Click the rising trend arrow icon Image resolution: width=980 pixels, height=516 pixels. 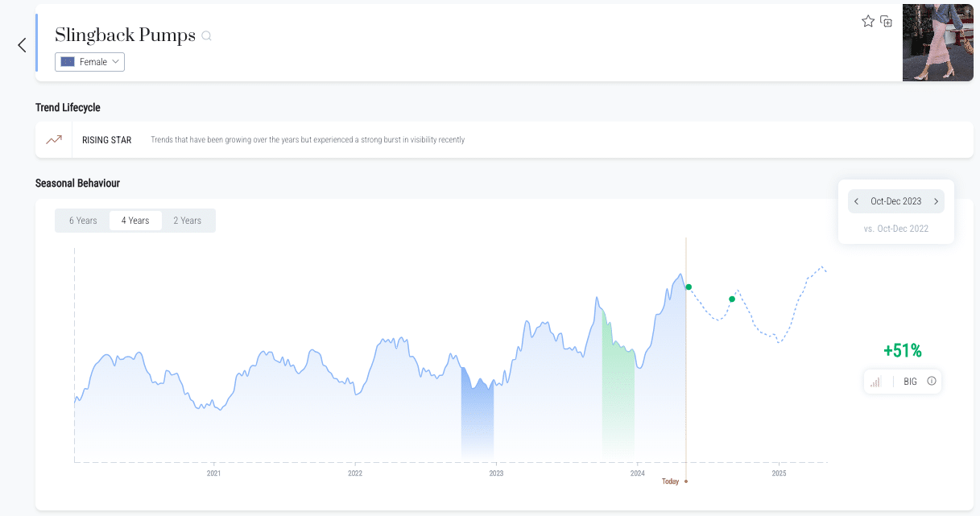click(54, 140)
